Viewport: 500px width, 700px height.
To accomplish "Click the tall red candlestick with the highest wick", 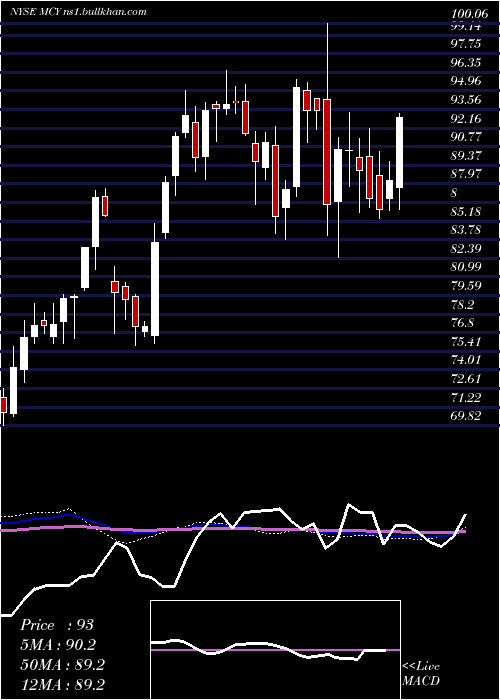I will click(x=327, y=152).
